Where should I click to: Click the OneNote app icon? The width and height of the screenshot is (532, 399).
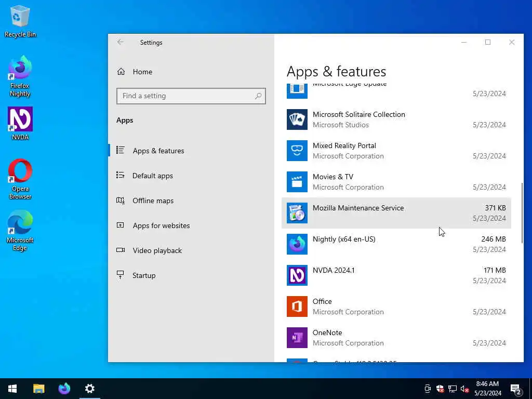(297, 338)
